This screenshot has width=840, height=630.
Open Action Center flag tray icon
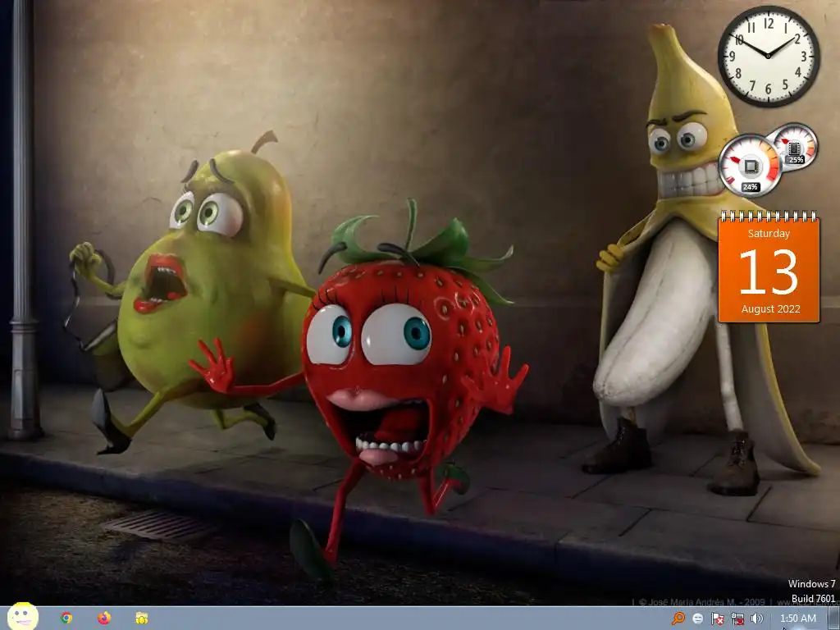click(717, 619)
